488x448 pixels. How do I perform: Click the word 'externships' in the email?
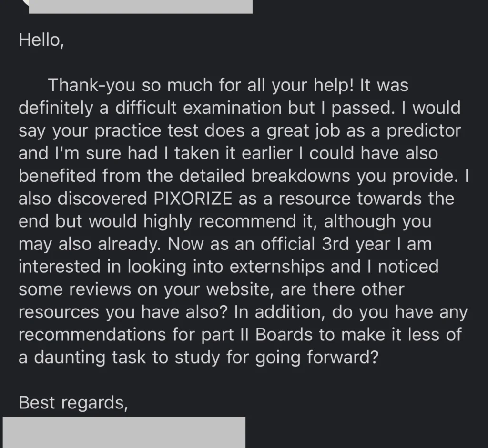coord(277,267)
